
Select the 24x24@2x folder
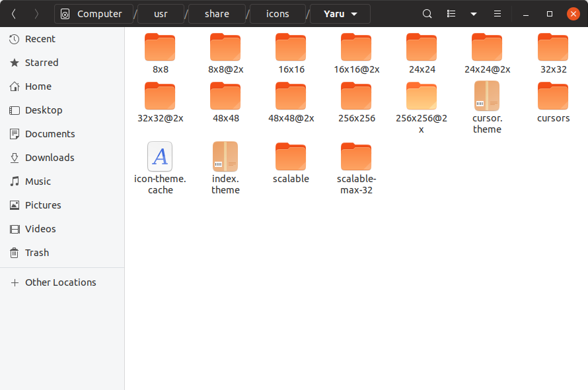(487, 53)
